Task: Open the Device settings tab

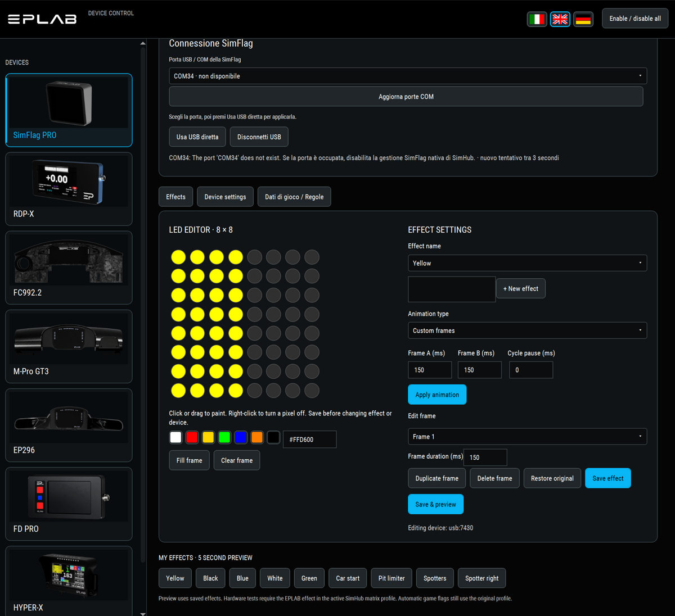Action: tap(225, 197)
